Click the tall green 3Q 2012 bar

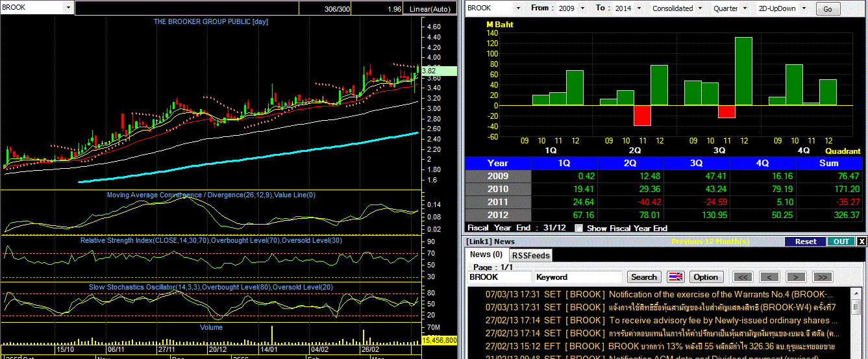743,71
